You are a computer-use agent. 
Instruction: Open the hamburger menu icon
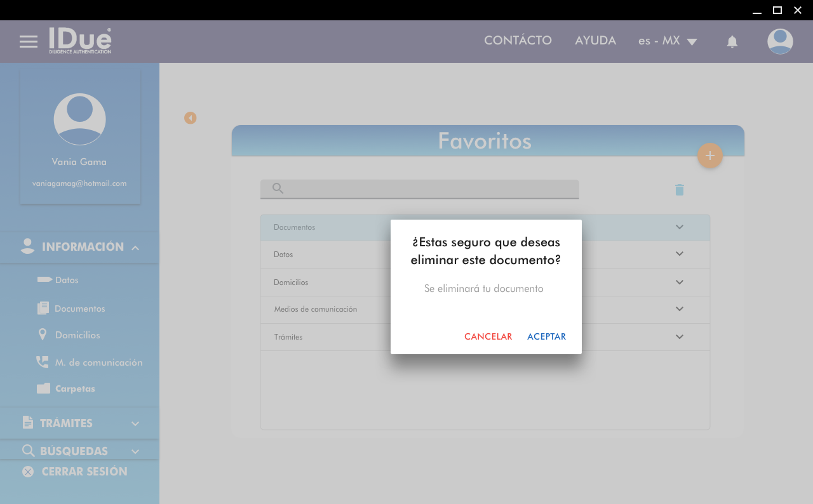(x=29, y=42)
